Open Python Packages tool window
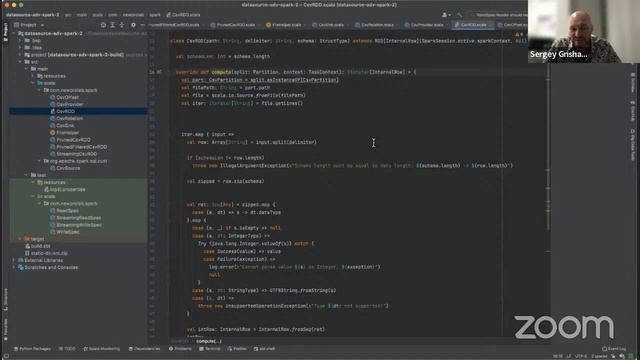Screen dimensions: 640x360 tap(32, 349)
